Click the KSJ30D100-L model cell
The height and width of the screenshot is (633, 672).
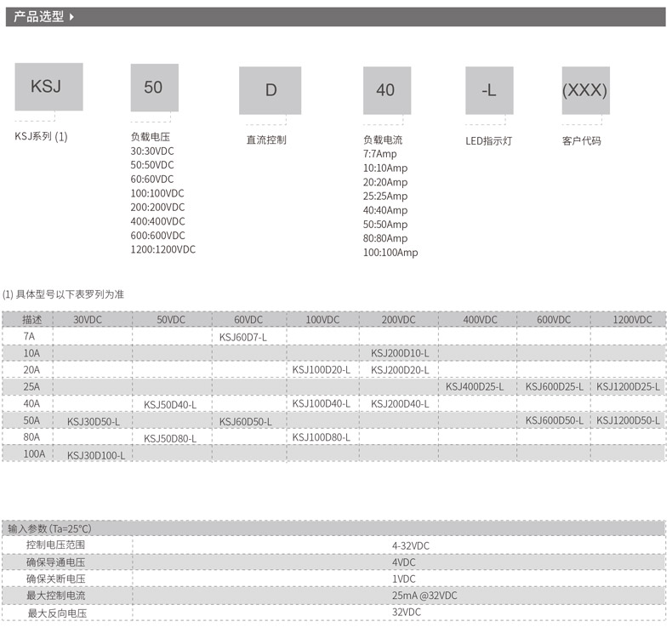tap(96, 455)
